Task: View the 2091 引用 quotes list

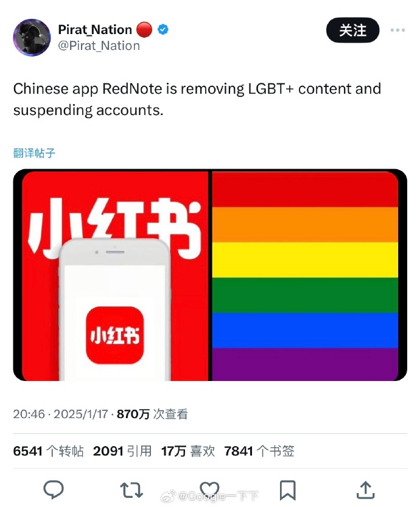Action: tap(122, 451)
